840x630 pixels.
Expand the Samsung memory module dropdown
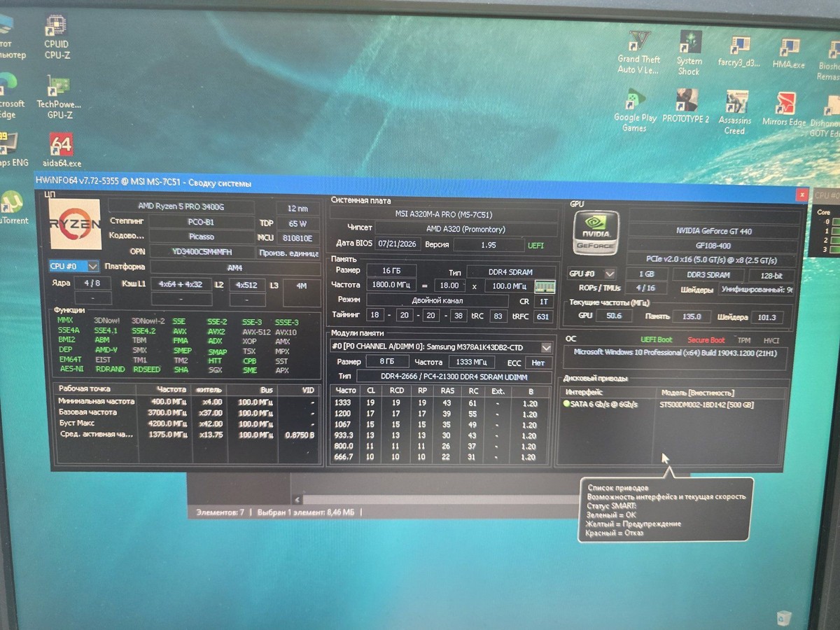coord(547,347)
